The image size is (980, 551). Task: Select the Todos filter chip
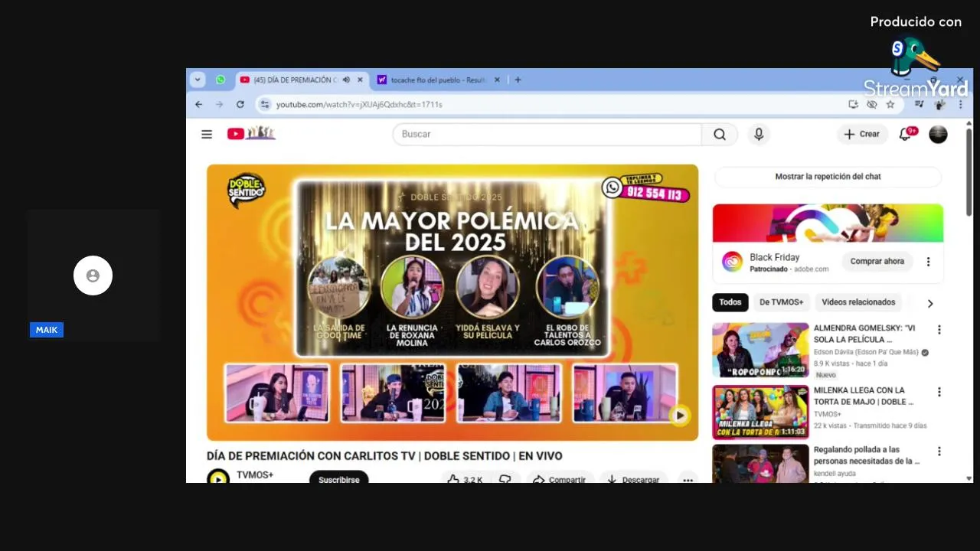730,302
